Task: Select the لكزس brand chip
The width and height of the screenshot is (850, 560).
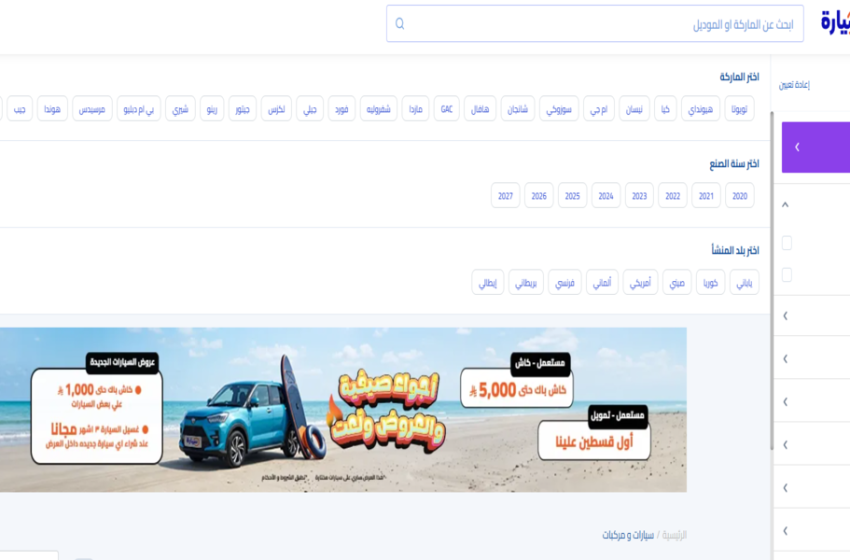Action: (x=276, y=109)
